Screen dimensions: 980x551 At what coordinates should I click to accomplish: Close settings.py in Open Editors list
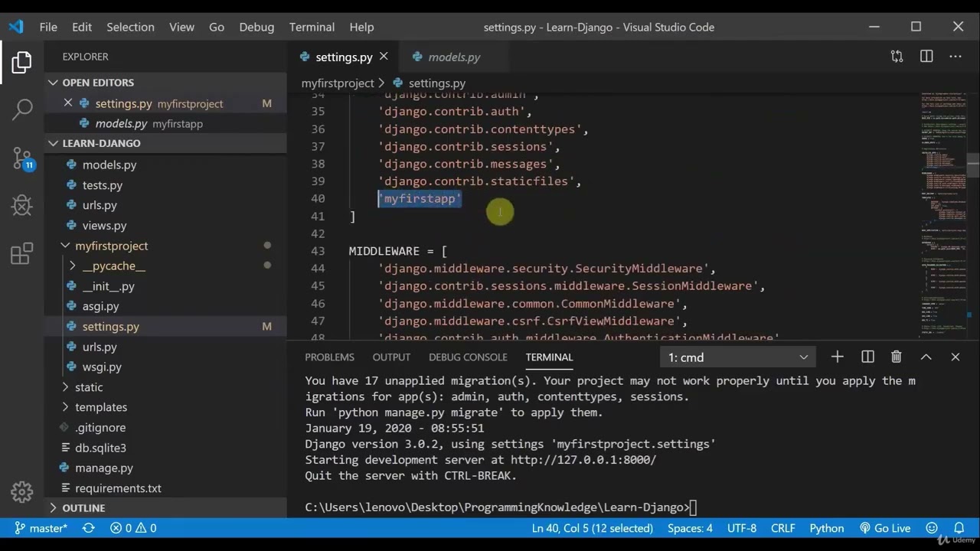(68, 103)
